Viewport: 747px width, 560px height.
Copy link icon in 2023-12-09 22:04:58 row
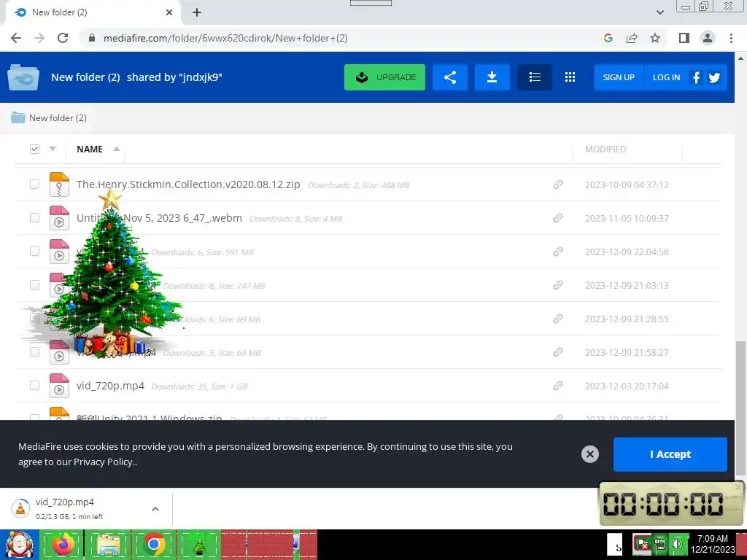[x=558, y=252]
